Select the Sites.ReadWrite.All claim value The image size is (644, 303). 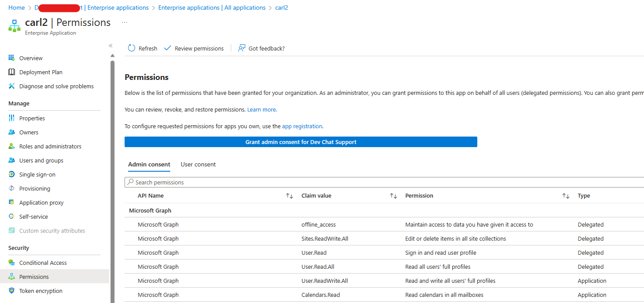tap(325, 238)
